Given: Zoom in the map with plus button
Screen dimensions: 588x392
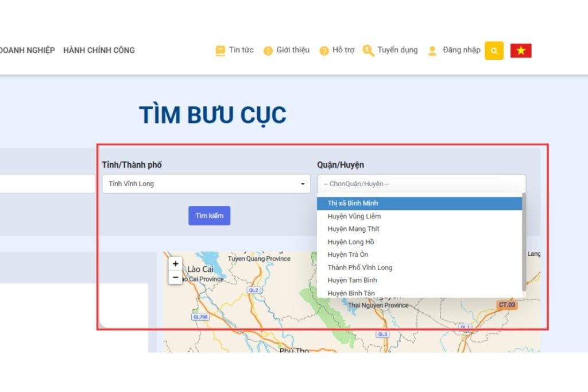Looking at the screenshot, I should (176, 264).
